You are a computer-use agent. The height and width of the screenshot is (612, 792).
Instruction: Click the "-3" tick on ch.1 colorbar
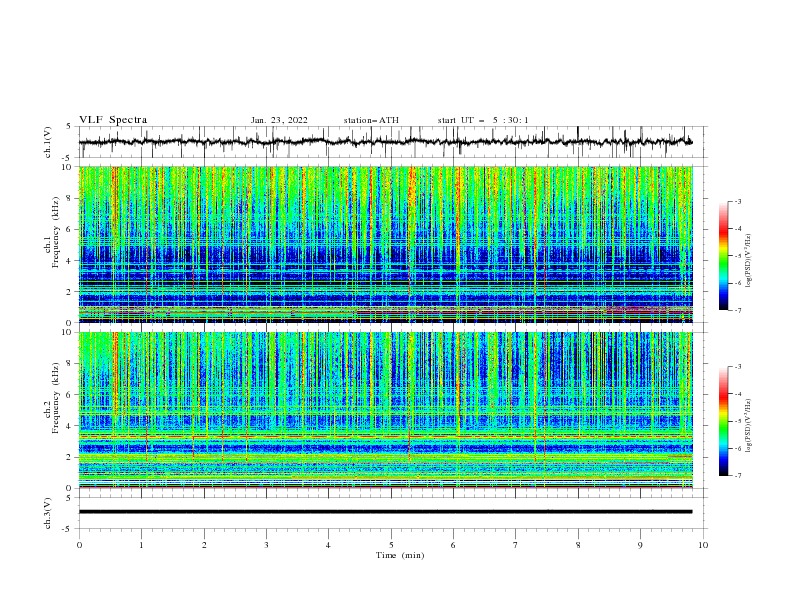737,201
